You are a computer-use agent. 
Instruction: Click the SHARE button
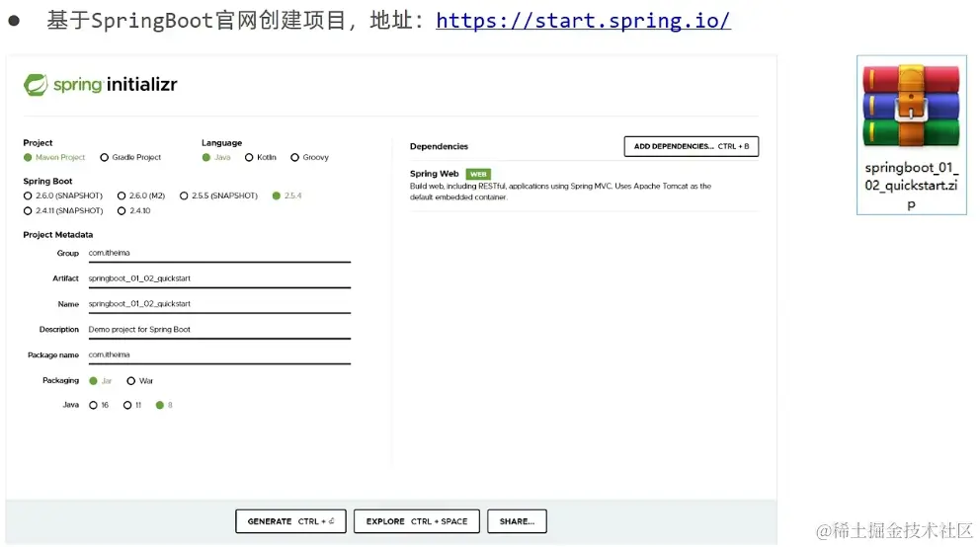[x=517, y=521]
